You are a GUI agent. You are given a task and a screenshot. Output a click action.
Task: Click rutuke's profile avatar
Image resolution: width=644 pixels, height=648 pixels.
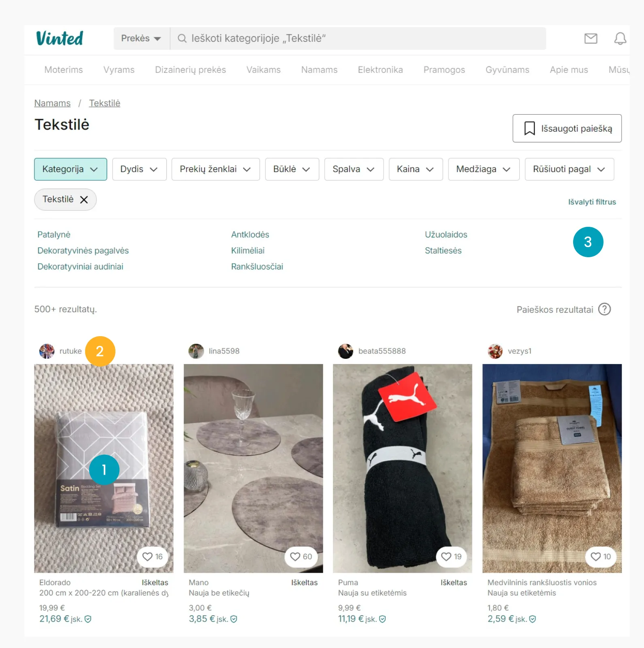pyautogui.click(x=47, y=351)
